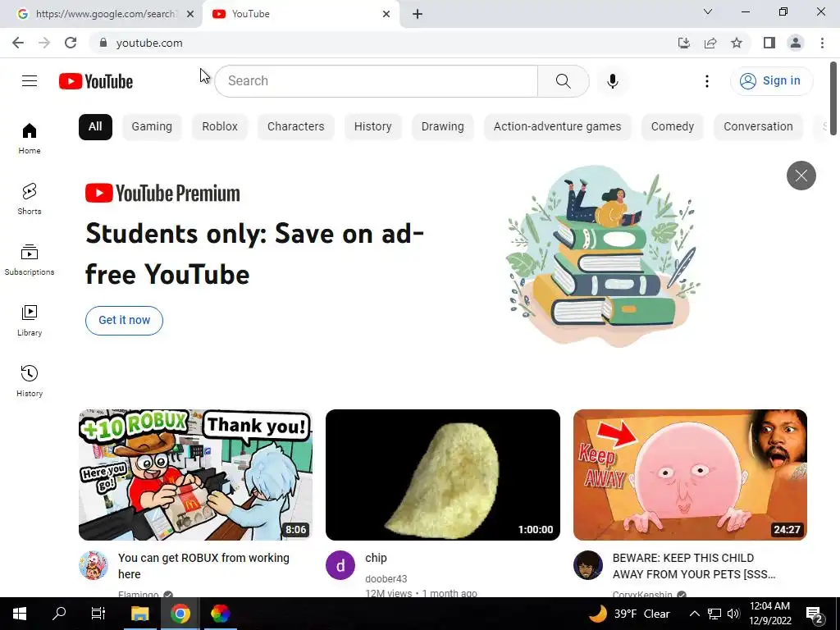Viewport: 840px width, 630px height.
Task: Click browser forward arrow
Action: pyautogui.click(x=44, y=43)
